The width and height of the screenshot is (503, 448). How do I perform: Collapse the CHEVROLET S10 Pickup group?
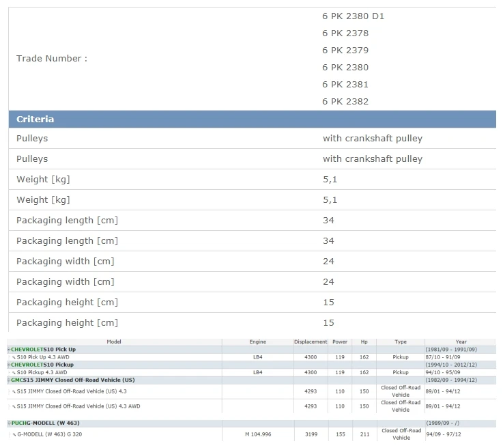tap(9, 365)
